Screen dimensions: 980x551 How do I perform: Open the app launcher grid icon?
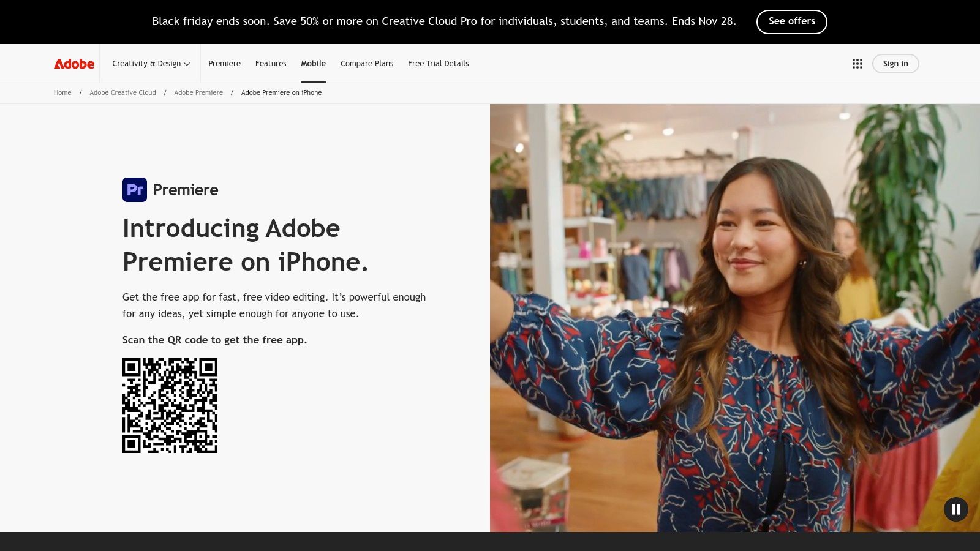pos(857,63)
